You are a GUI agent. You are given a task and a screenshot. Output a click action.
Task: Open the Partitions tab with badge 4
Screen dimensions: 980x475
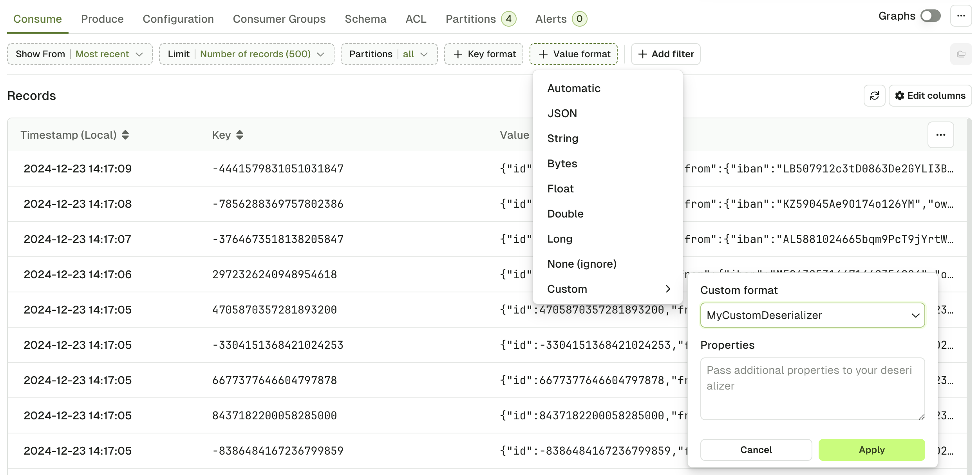[x=481, y=19]
